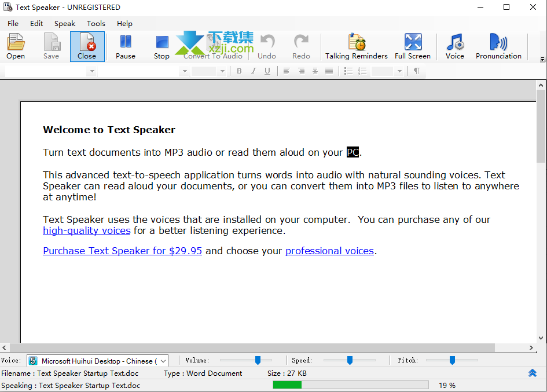Open the Edit menu

[x=36, y=23]
